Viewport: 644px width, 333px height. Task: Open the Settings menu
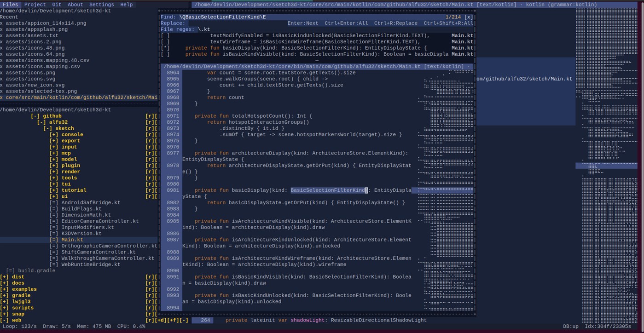click(x=101, y=5)
